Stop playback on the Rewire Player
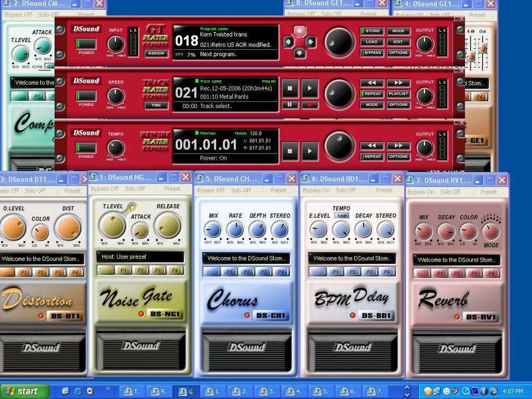This screenshot has height=399, width=532. (290, 151)
